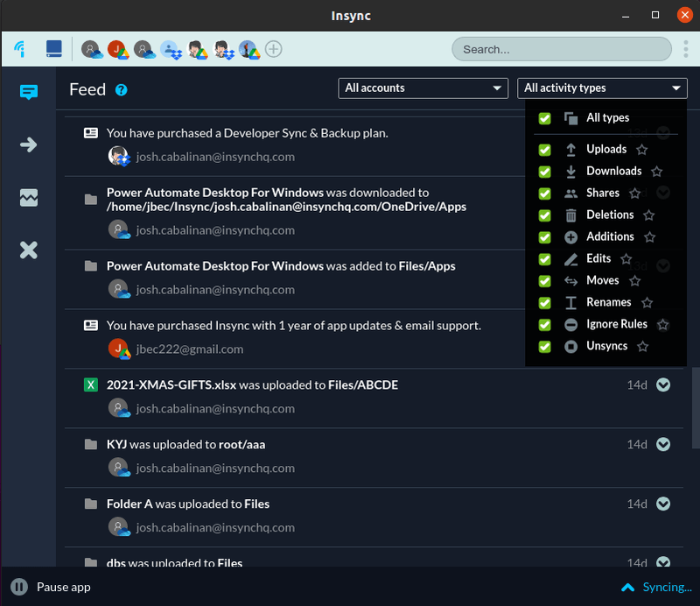This screenshot has width=700, height=606.
Task: Click inside the Search field
Action: coord(560,49)
